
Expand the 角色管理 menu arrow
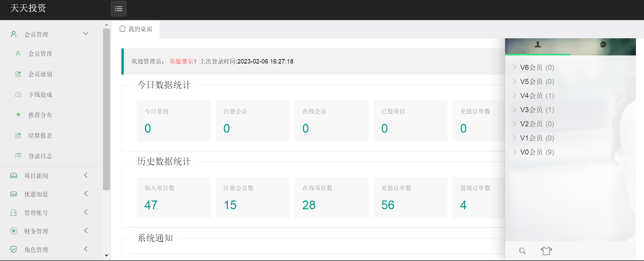(86, 249)
